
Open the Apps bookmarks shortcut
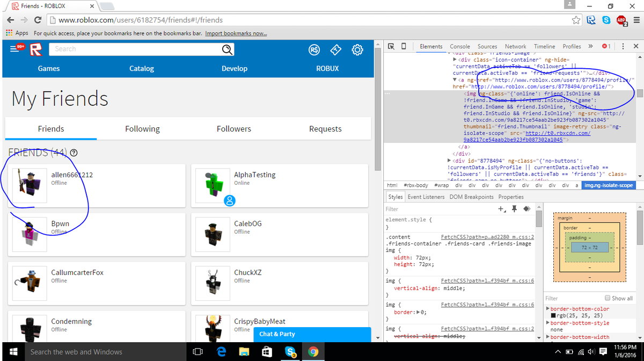17,33
